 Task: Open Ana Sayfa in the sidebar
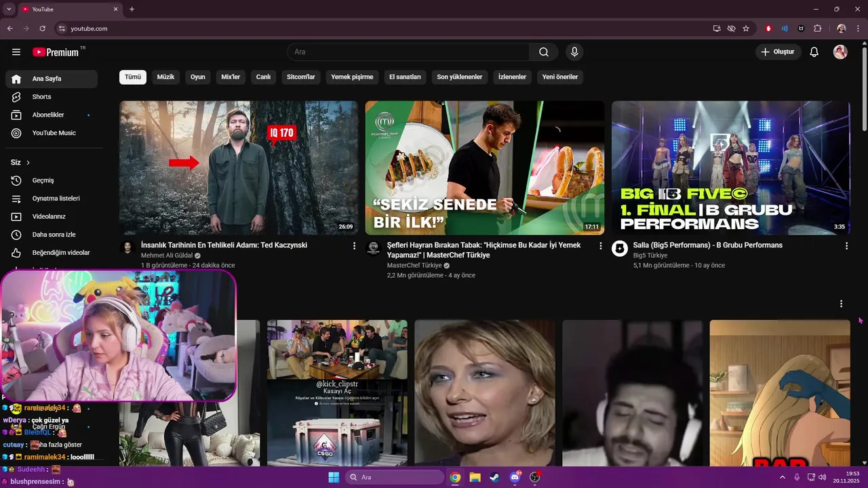pos(52,79)
